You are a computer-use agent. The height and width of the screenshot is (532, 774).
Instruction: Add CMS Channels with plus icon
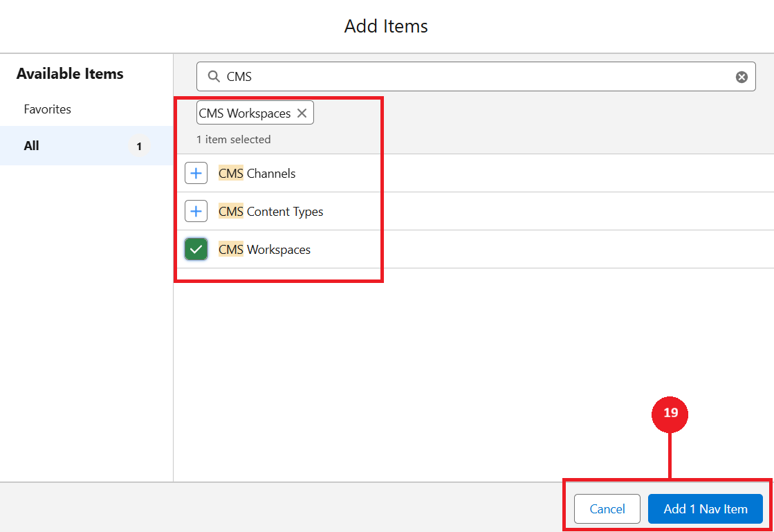point(196,174)
